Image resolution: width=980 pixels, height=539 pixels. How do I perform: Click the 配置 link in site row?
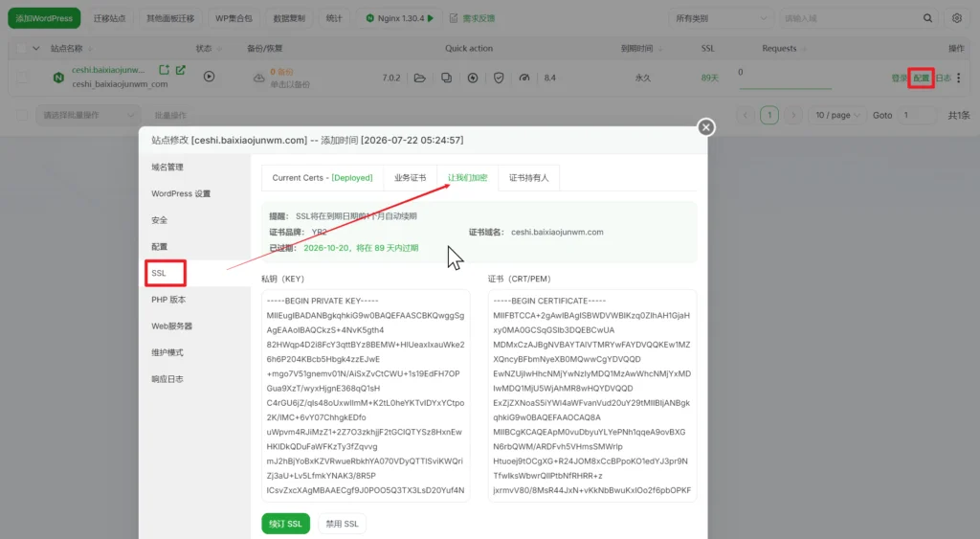pyautogui.click(x=922, y=79)
